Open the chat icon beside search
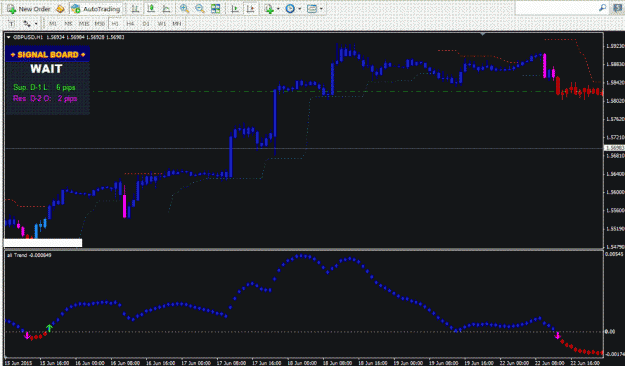This screenshot has width=625, height=366. point(618,8)
